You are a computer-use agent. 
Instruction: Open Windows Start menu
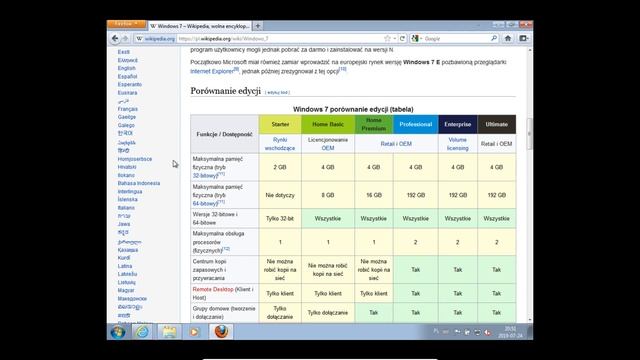(x=118, y=332)
